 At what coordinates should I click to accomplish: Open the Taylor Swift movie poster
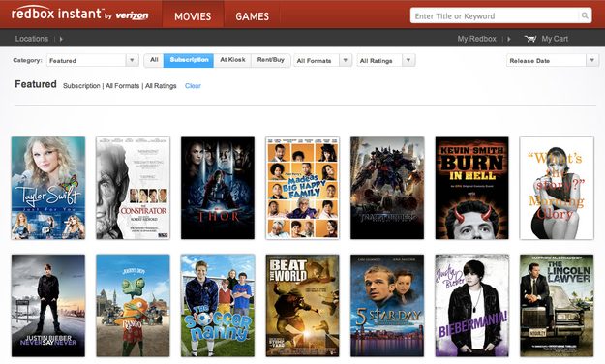pyautogui.click(x=48, y=188)
